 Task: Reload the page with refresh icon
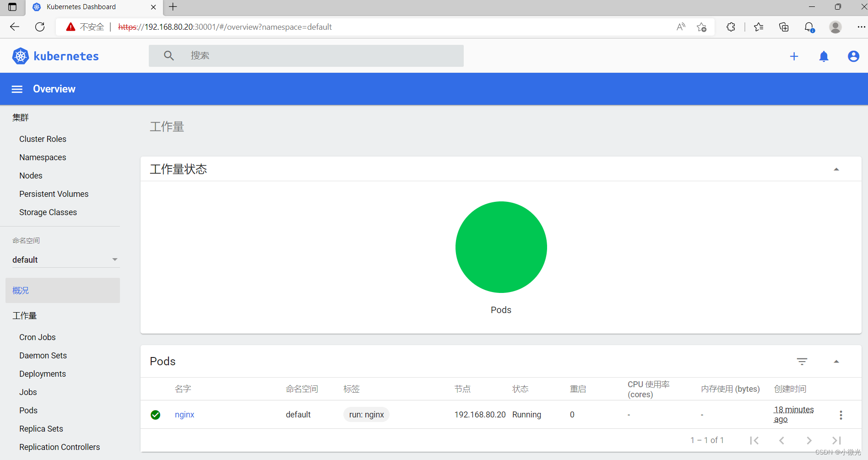[x=40, y=27]
